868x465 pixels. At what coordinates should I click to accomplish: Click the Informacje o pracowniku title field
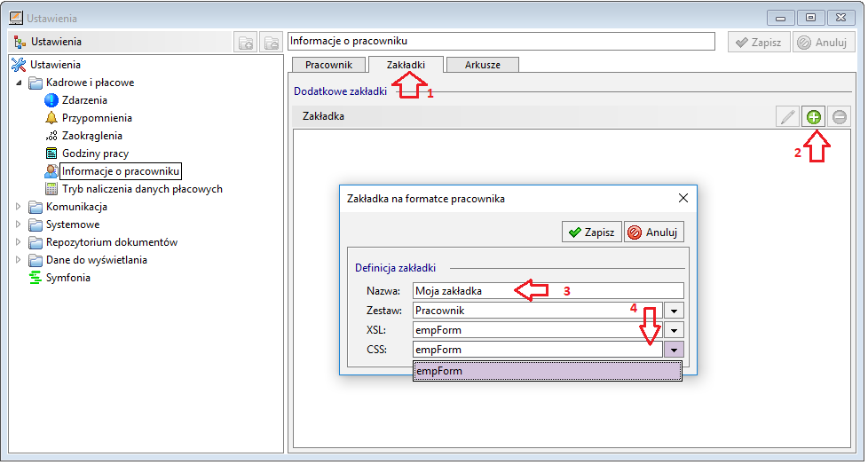pyautogui.click(x=501, y=42)
